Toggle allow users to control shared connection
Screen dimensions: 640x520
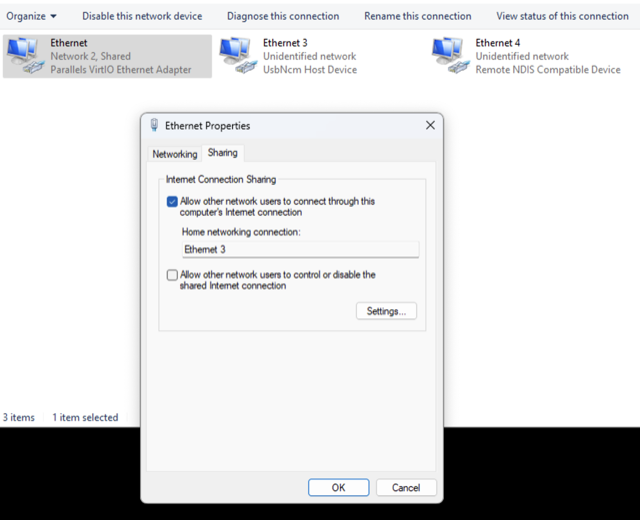172,275
